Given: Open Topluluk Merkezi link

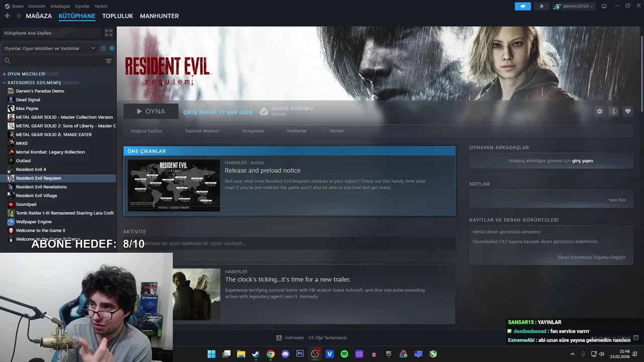Looking at the screenshot, I should coord(202,131).
